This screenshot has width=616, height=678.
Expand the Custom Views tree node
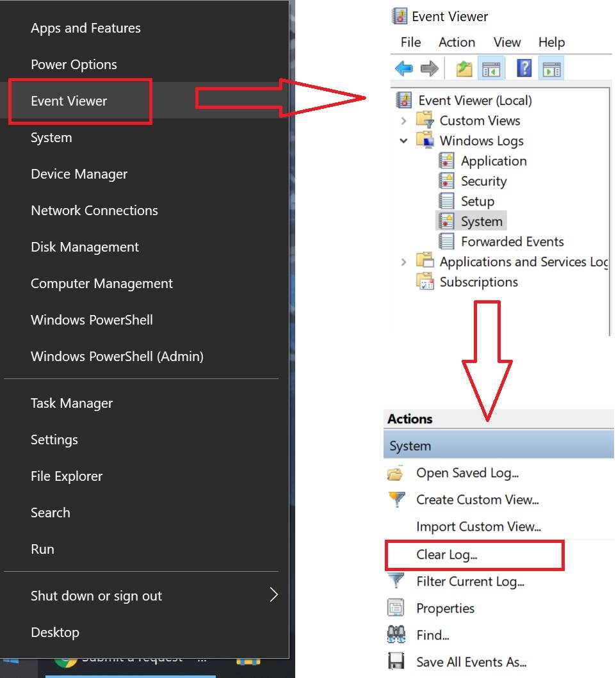[x=403, y=120]
